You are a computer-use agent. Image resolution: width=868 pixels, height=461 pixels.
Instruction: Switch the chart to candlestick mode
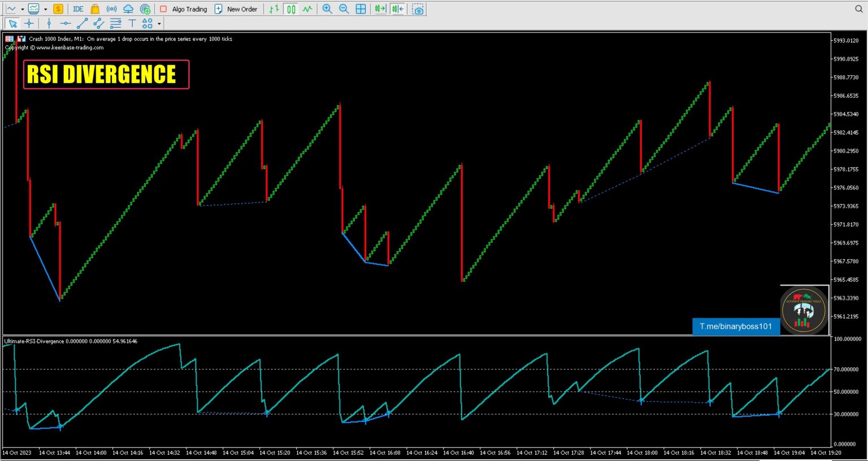pyautogui.click(x=290, y=8)
